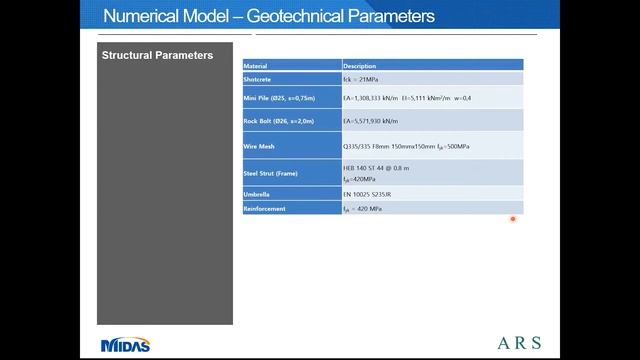Select the Structural Parameters heading
The width and height of the screenshot is (640, 360).
tap(157, 55)
